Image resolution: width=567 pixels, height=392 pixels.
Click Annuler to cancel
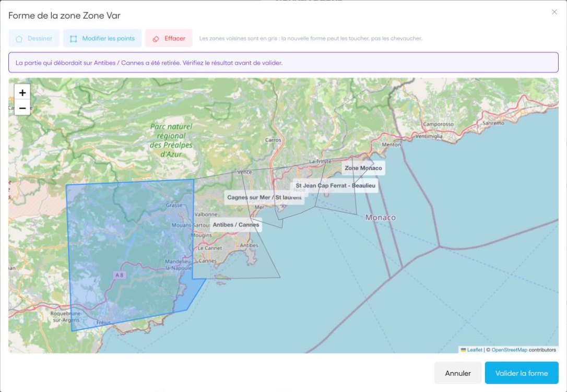point(458,373)
